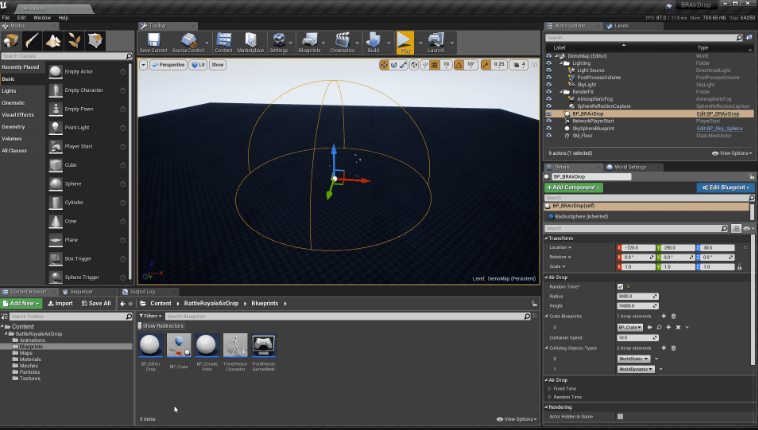
Task: Open Filters dropdown in content browser
Action: [x=149, y=316]
